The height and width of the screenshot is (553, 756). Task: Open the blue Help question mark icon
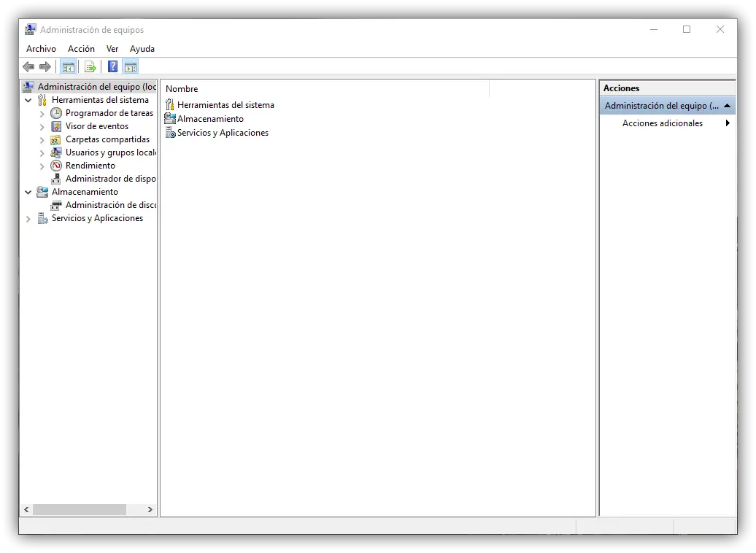[x=112, y=66]
